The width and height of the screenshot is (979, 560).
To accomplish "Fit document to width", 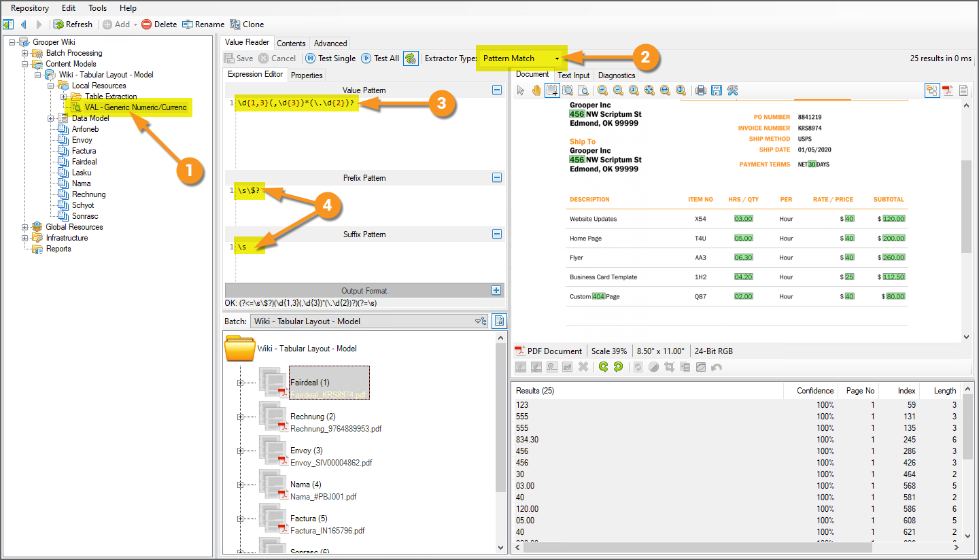I will click(665, 90).
